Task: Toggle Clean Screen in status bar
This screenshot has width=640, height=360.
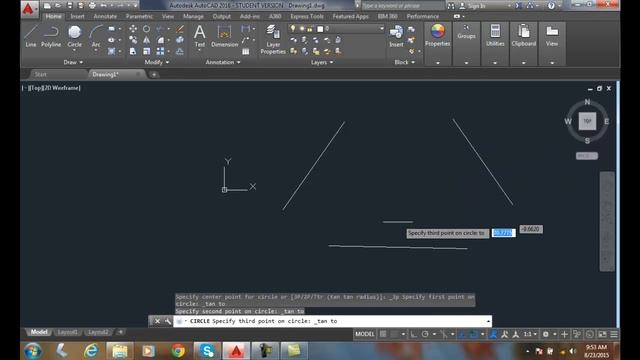Action: tap(602, 334)
